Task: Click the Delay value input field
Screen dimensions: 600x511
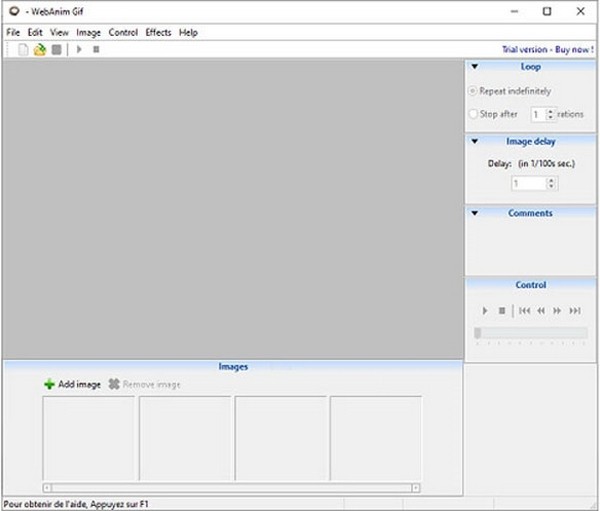Action: [x=527, y=184]
